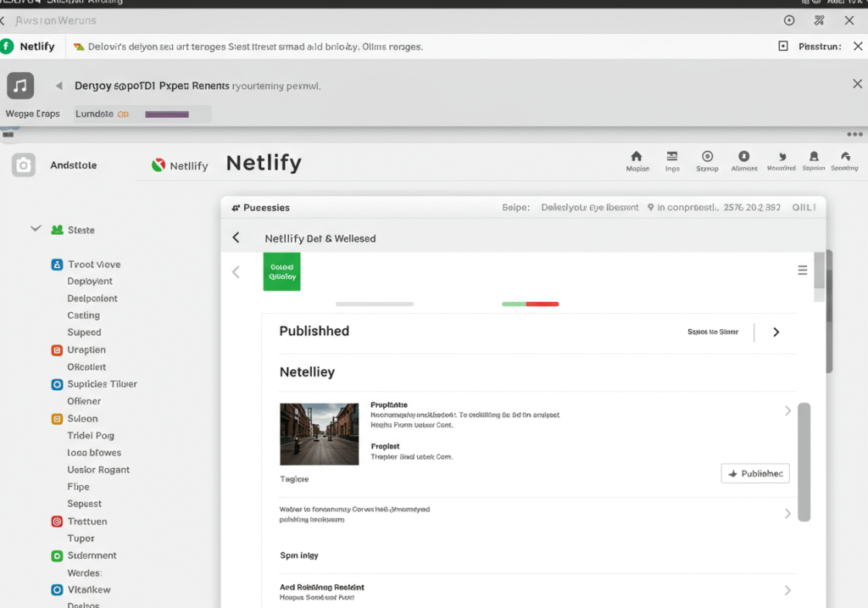This screenshot has height=608, width=868.
Task: Expand the Prupltiatte item chevron
Action: click(x=787, y=410)
